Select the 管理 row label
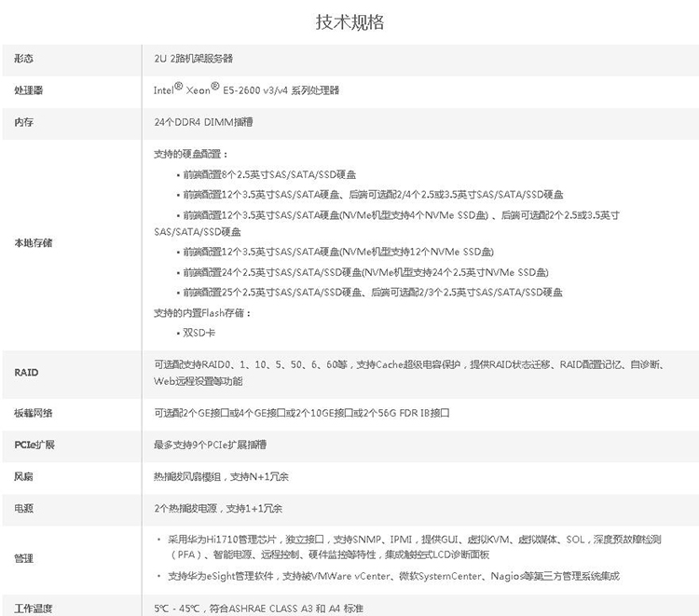The height and width of the screenshot is (616, 699). 24,557
